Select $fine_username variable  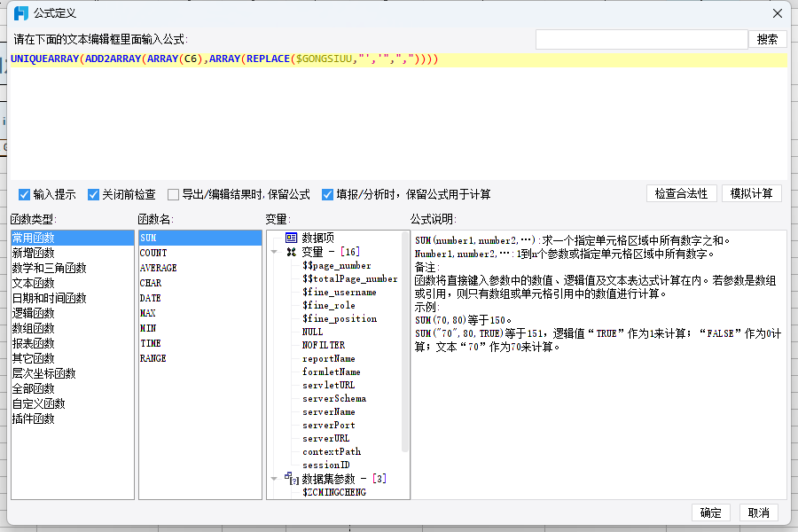tap(340, 293)
